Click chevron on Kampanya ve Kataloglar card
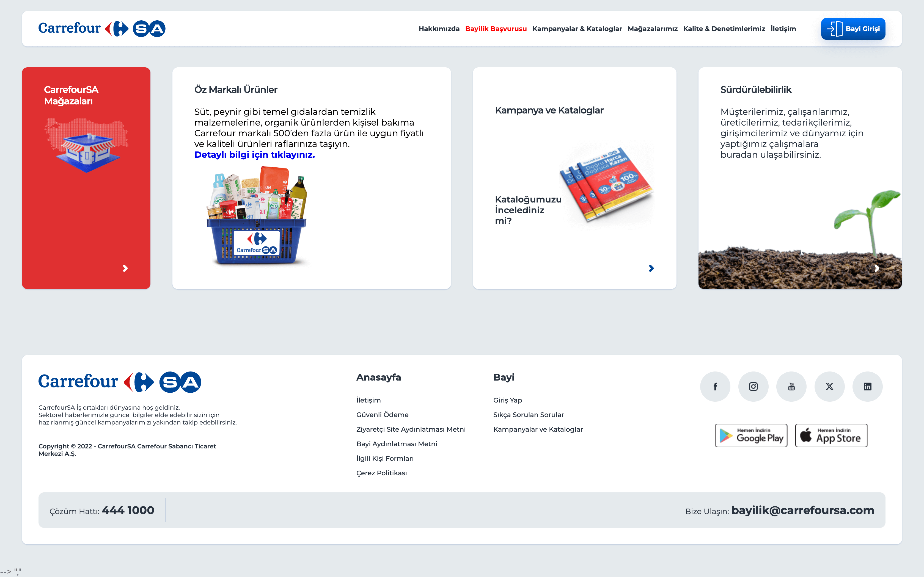The image size is (924, 577). click(x=651, y=268)
